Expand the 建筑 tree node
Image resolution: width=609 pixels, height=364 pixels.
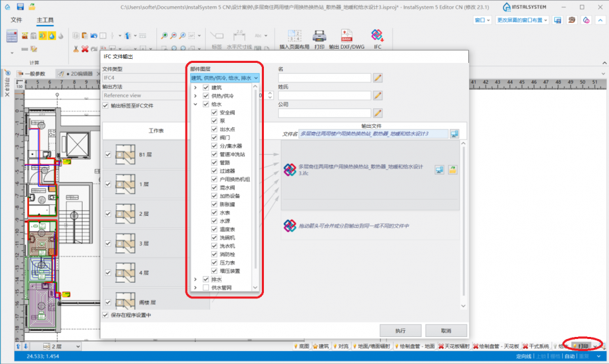pyautogui.click(x=196, y=87)
